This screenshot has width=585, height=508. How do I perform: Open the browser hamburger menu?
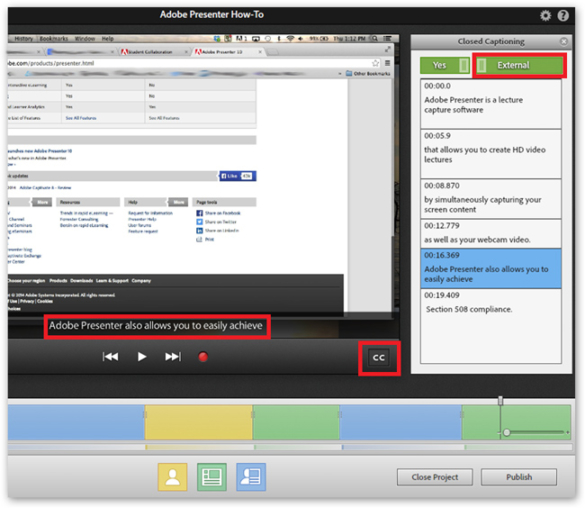point(388,63)
